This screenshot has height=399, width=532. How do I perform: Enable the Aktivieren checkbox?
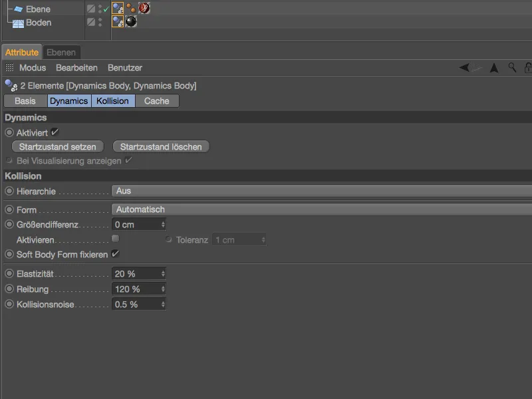[x=115, y=239]
